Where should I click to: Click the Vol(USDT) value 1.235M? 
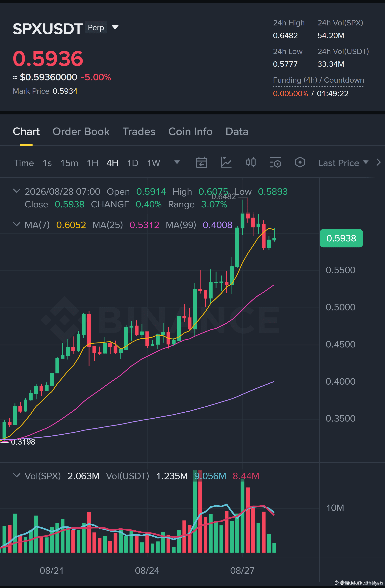pyautogui.click(x=172, y=476)
